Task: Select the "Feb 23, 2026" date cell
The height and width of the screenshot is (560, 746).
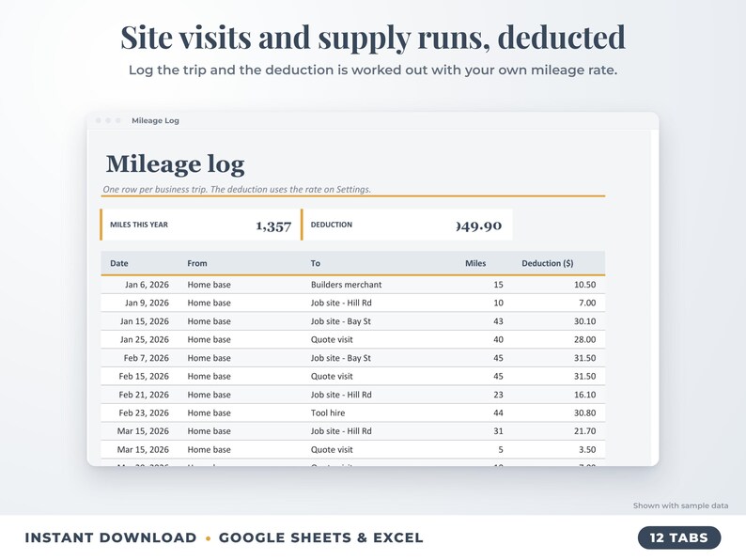Action: 144,412
